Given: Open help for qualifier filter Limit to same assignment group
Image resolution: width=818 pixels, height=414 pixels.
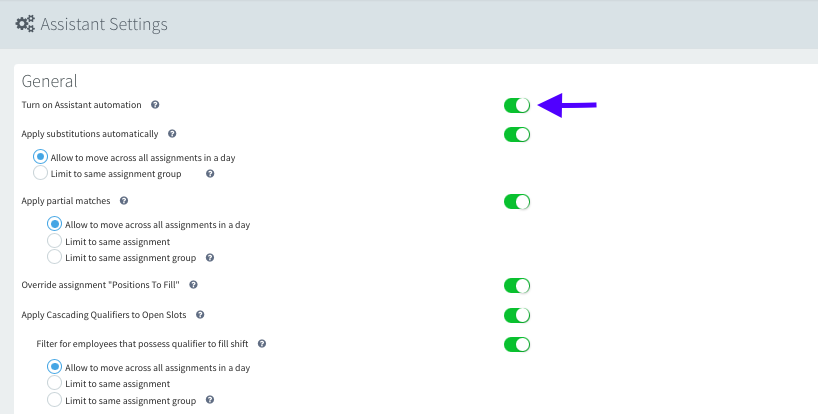Looking at the screenshot, I should (x=210, y=400).
